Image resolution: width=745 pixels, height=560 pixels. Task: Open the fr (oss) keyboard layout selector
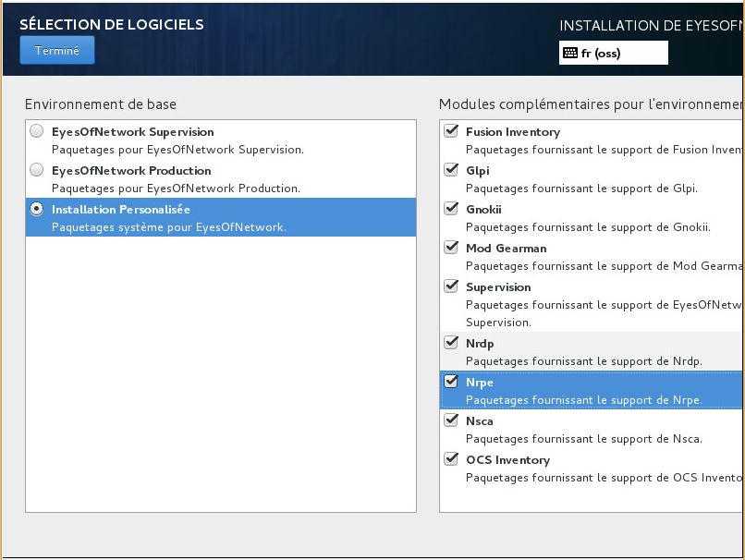click(x=614, y=53)
